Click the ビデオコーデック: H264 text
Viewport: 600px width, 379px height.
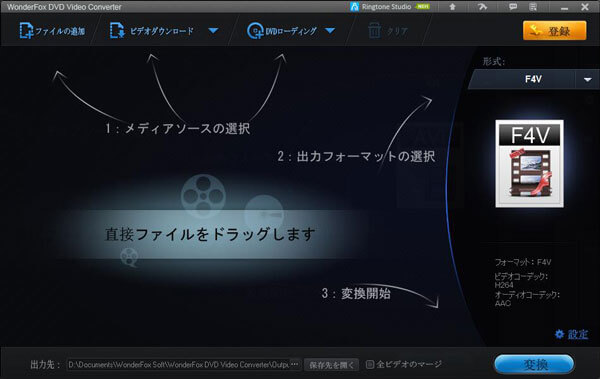click(521, 280)
